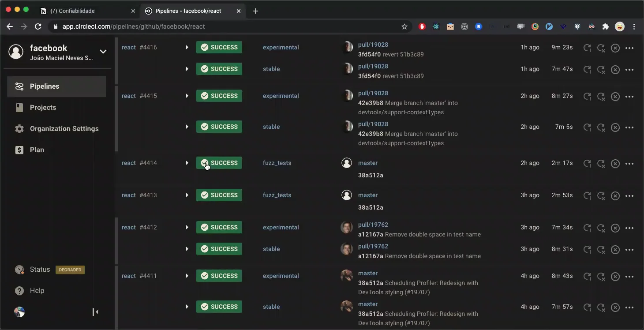
Task: Open the Plan page
Action: [56, 150]
